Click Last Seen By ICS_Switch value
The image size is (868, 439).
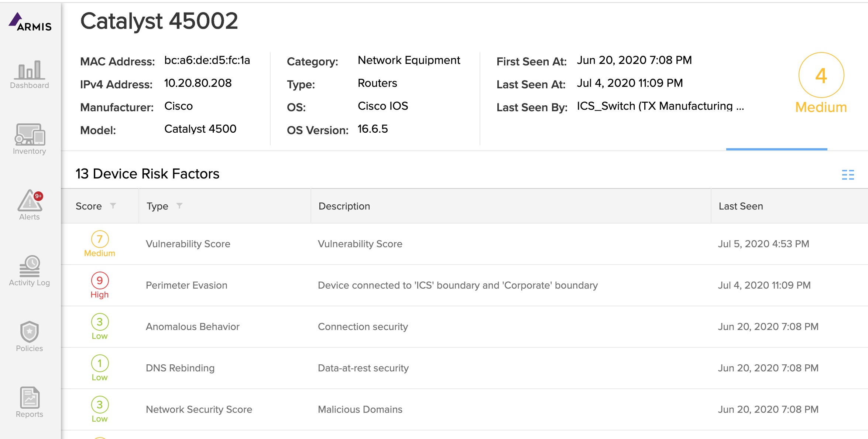tap(660, 106)
